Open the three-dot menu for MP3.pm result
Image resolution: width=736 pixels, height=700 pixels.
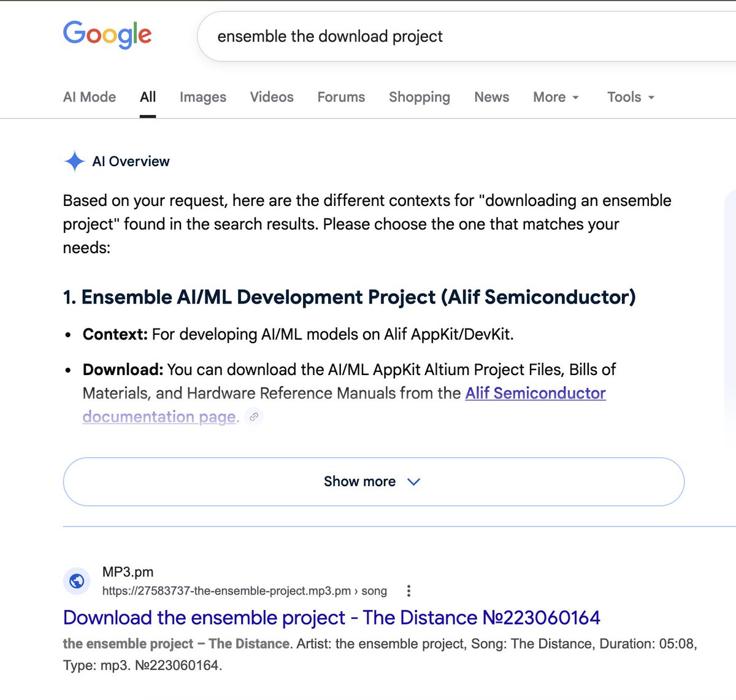click(x=408, y=591)
